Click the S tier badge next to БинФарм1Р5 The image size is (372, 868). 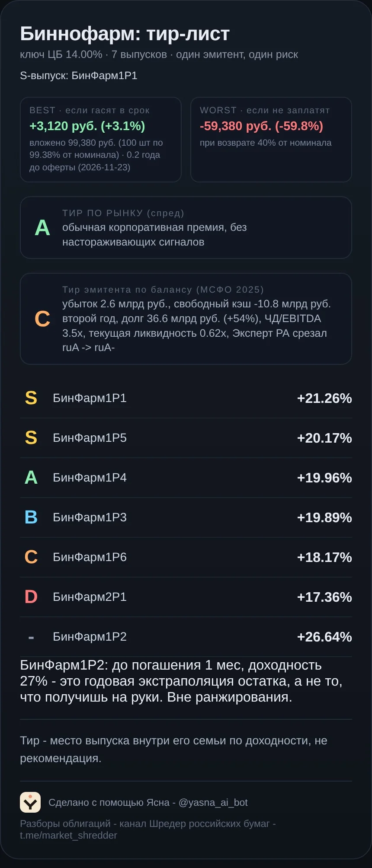click(31, 437)
